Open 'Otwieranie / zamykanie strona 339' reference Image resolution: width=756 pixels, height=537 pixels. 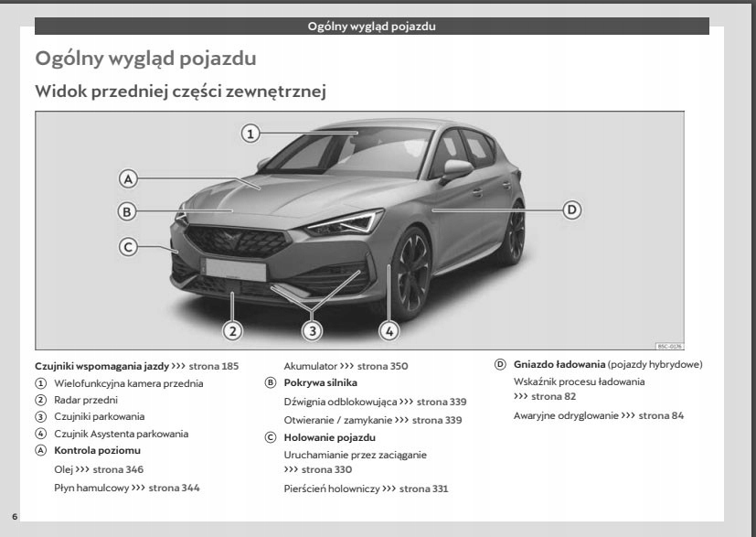[373, 420]
